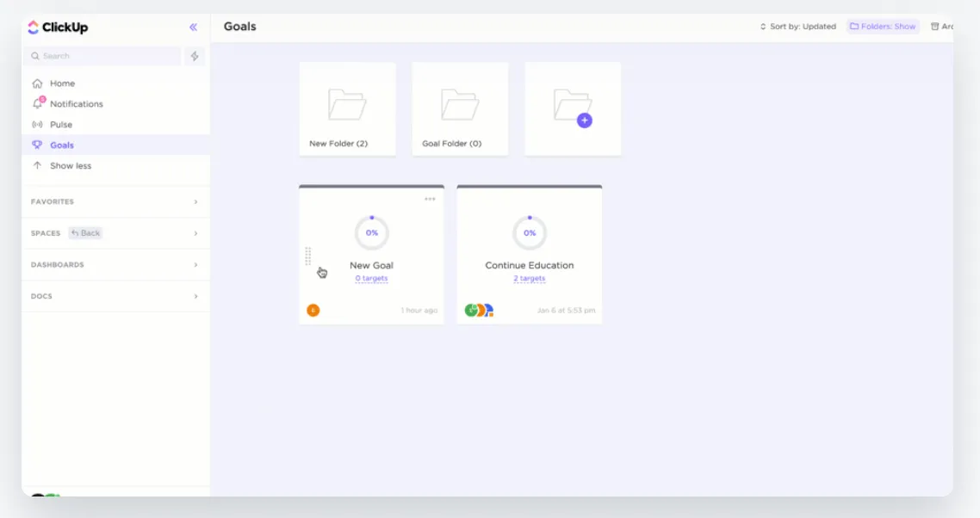Add a new goal folder with plus
980x518 pixels.
(x=585, y=120)
